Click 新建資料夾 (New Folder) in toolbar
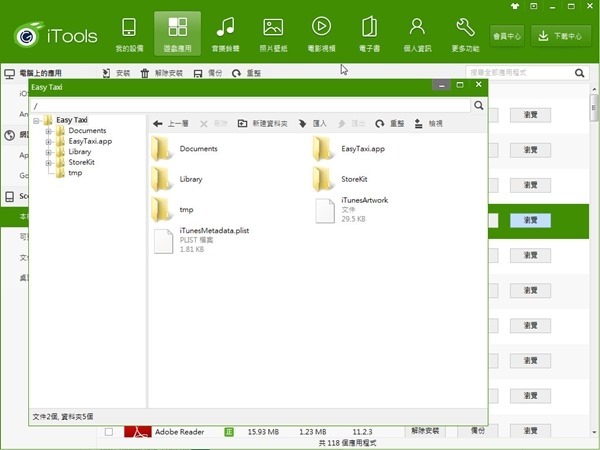 tap(263, 124)
